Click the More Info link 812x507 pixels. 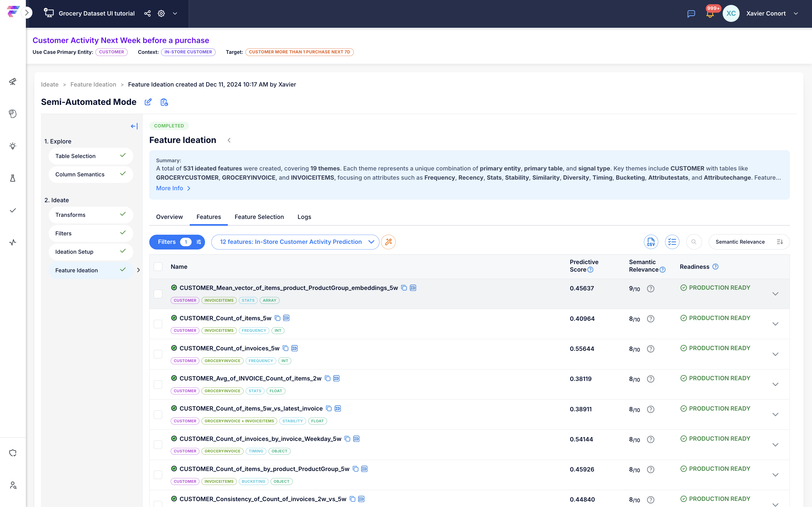coord(173,188)
